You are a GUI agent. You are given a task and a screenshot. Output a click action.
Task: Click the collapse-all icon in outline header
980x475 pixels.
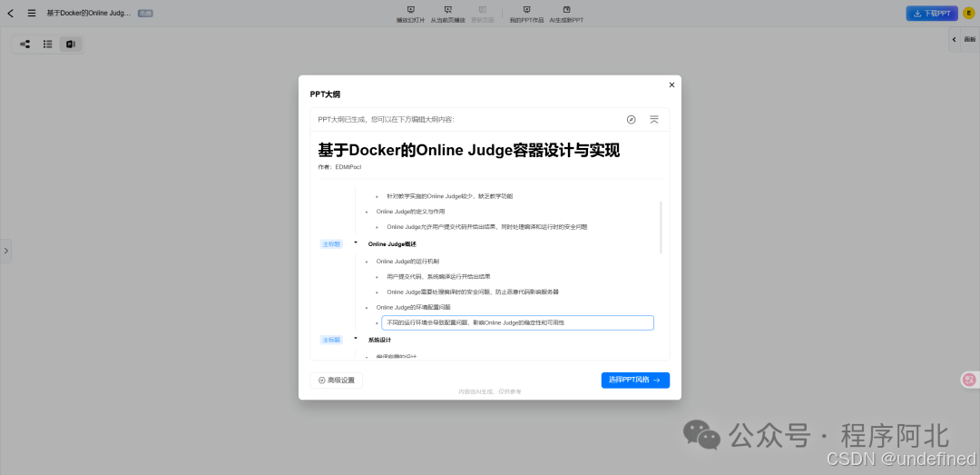click(653, 120)
